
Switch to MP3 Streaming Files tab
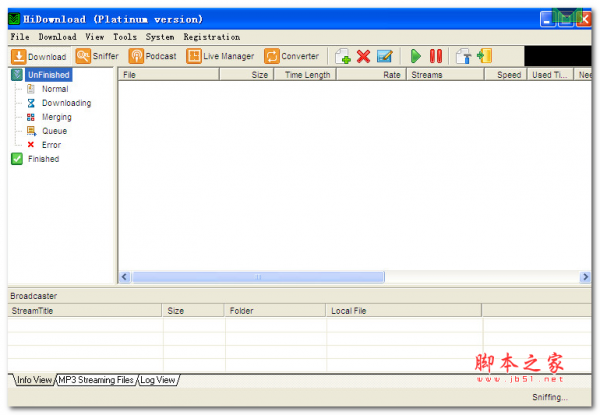tap(96, 380)
